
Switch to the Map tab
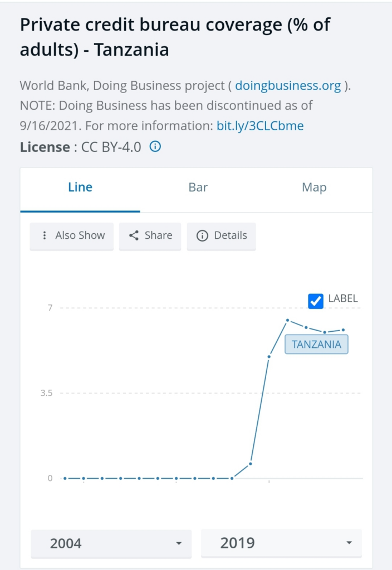coord(314,188)
